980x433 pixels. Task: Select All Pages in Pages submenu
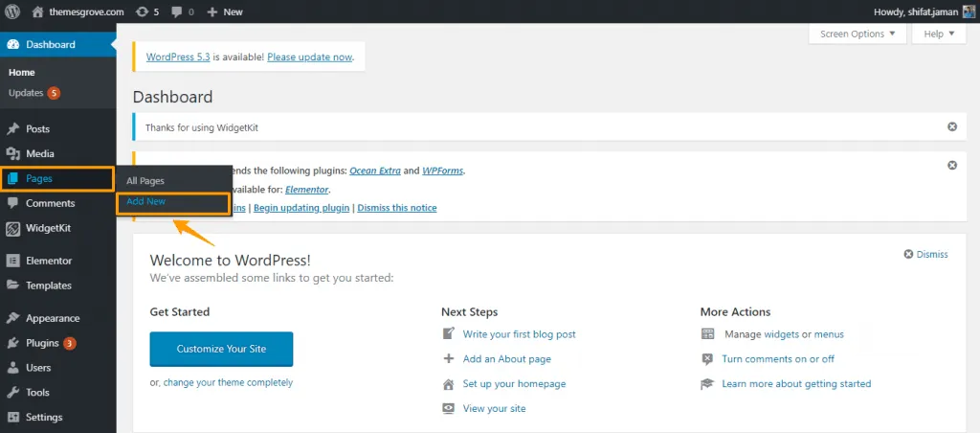(145, 181)
